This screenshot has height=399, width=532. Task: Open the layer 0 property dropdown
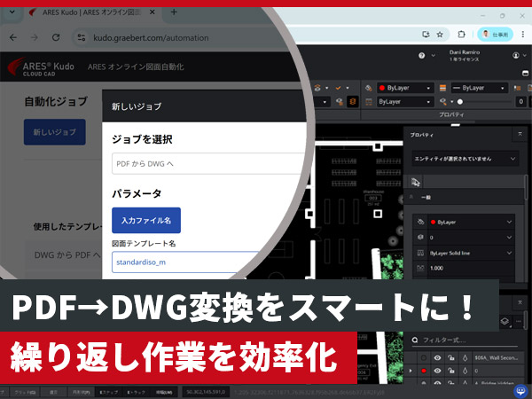coord(472,238)
